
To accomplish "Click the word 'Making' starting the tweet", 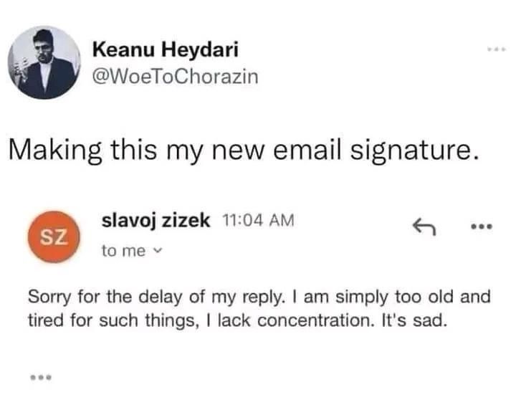I will (x=55, y=151).
